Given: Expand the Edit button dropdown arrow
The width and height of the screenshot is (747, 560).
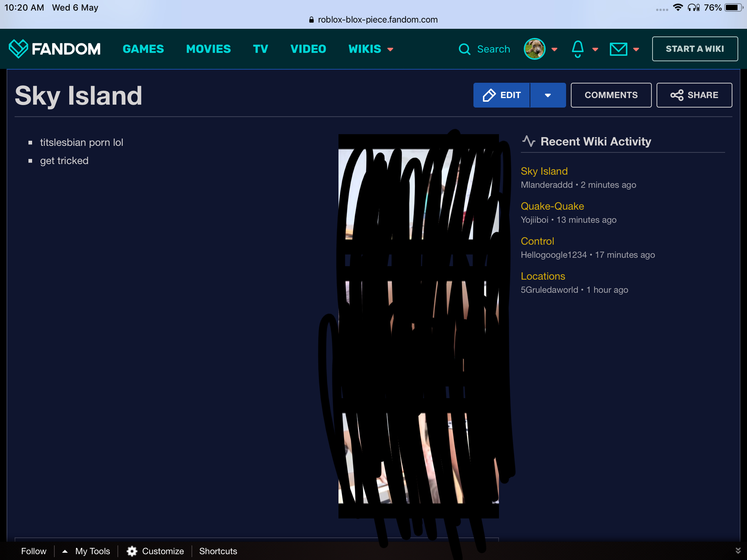Looking at the screenshot, I should pyautogui.click(x=547, y=95).
